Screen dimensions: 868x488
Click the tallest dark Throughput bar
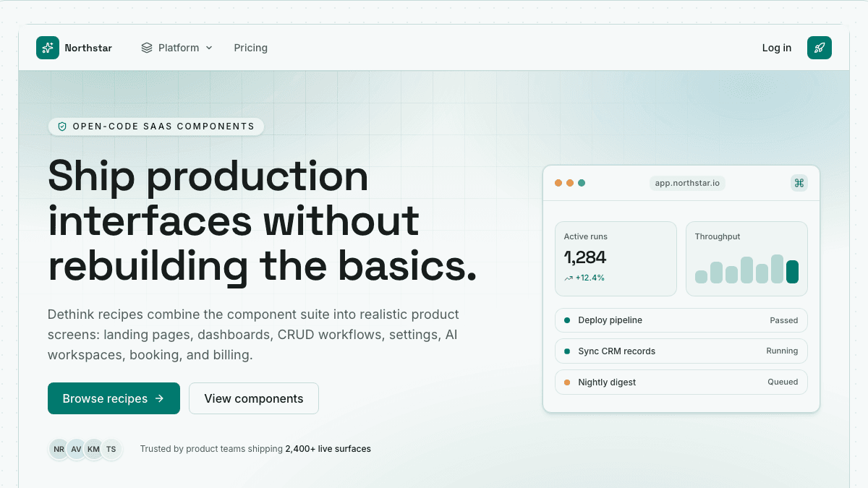792,272
